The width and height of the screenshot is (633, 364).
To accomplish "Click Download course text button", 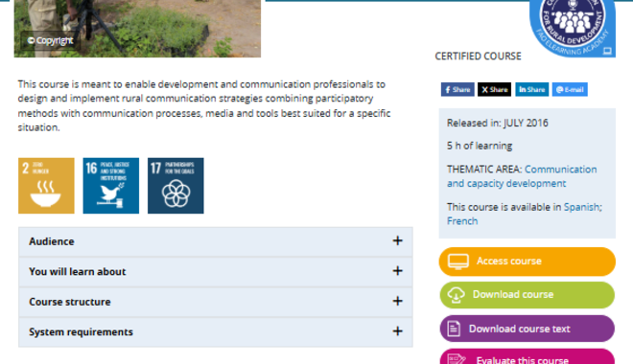I will tap(527, 329).
